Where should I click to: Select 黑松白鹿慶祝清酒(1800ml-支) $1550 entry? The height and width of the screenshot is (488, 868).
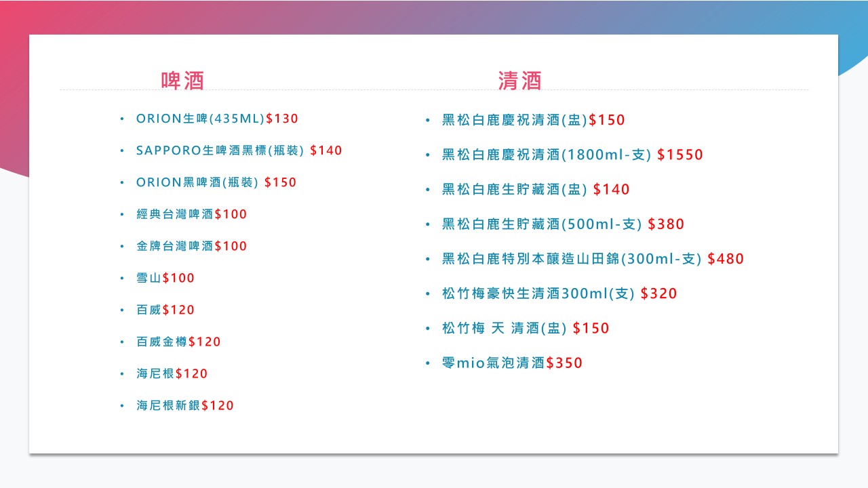[x=573, y=155]
